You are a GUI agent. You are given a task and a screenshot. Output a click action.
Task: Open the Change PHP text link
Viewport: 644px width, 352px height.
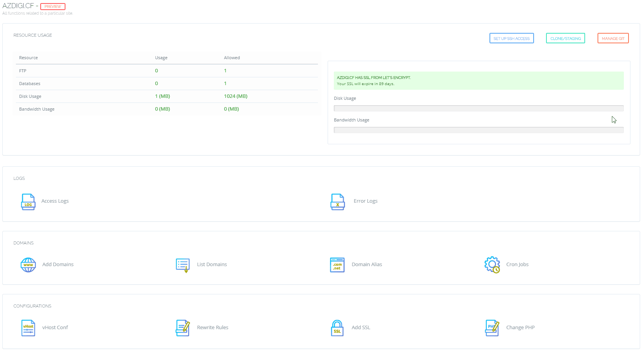tap(520, 328)
